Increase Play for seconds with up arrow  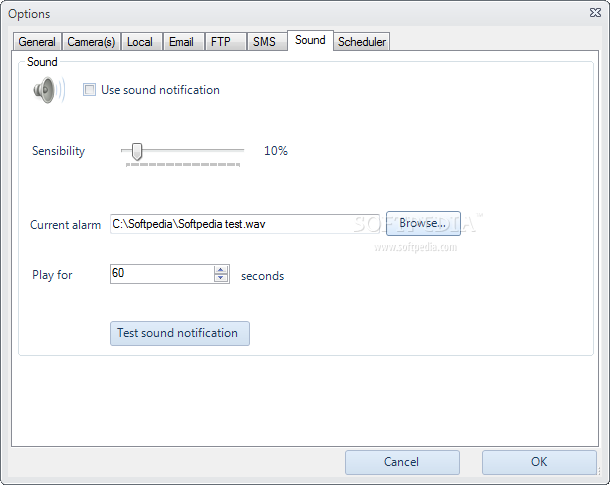click(x=221, y=270)
